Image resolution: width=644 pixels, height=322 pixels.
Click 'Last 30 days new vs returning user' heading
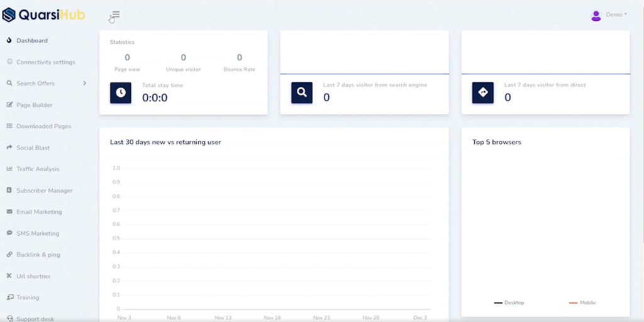point(165,142)
